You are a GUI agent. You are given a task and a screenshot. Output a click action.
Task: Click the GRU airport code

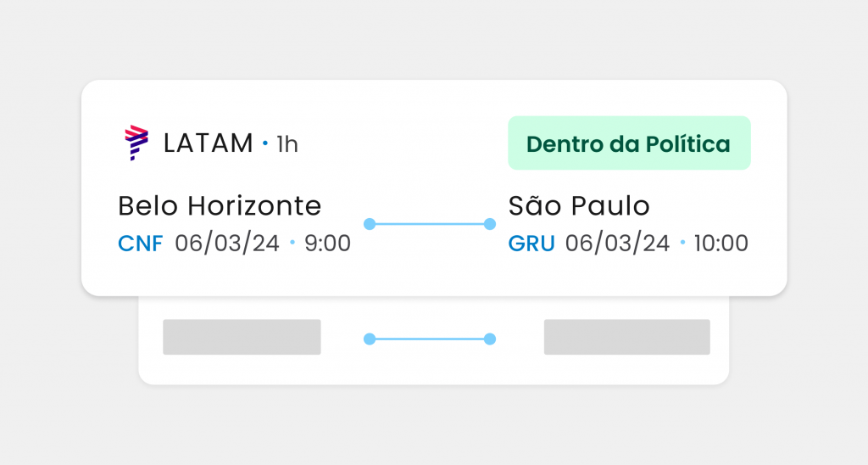click(x=531, y=244)
